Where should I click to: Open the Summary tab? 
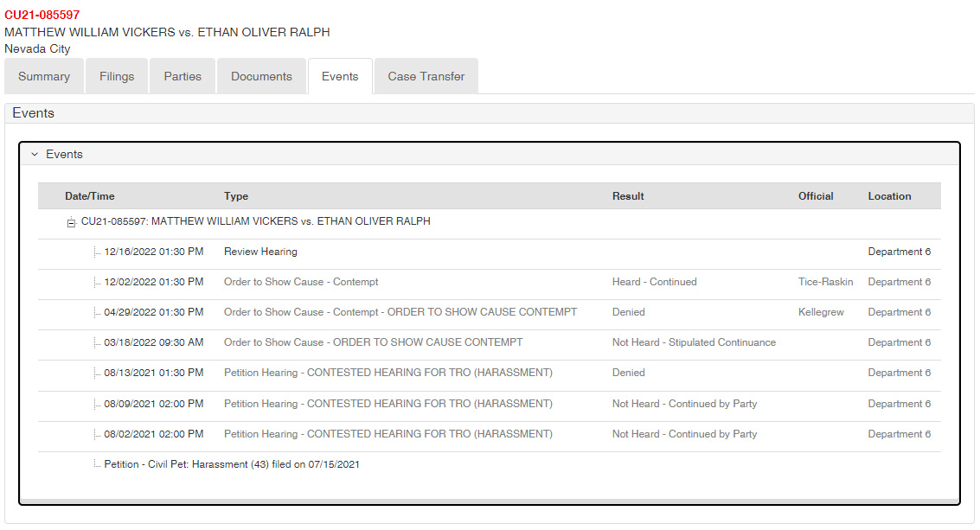pyautogui.click(x=44, y=76)
